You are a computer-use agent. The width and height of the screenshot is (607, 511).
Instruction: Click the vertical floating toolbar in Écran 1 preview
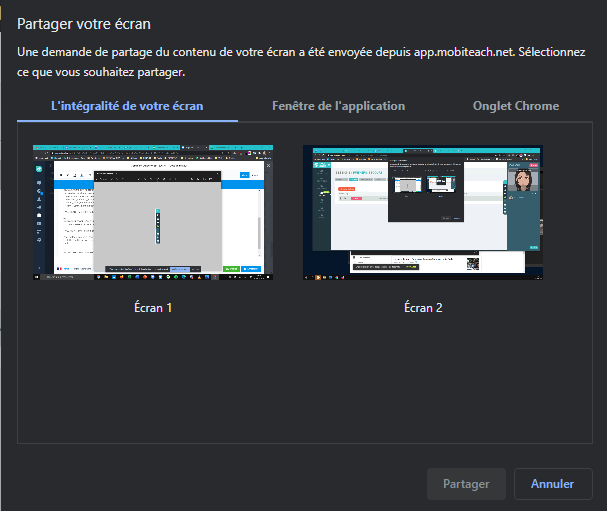158,226
